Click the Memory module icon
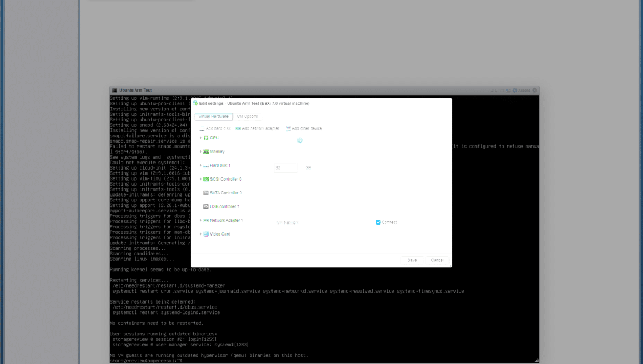The image size is (643, 364). [206, 152]
